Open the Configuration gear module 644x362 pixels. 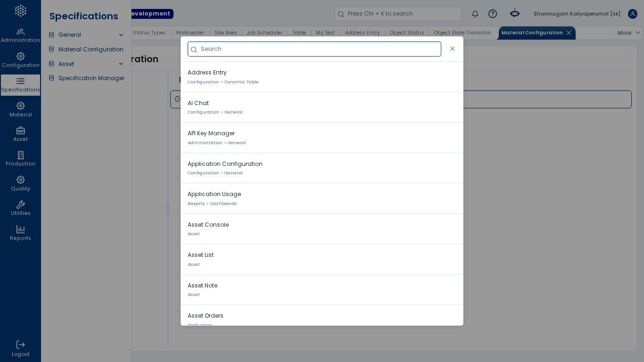(20, 60)
